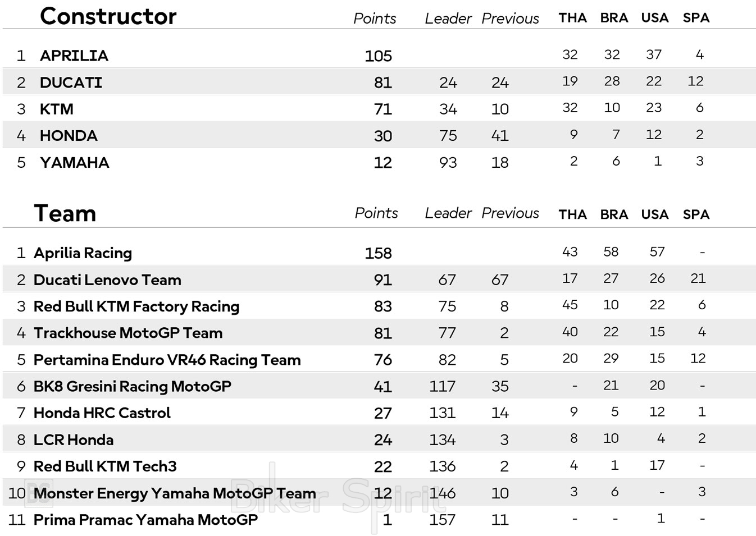
Task: Select YAMAHA in constructor standings
Action: [x=75, y=163]
